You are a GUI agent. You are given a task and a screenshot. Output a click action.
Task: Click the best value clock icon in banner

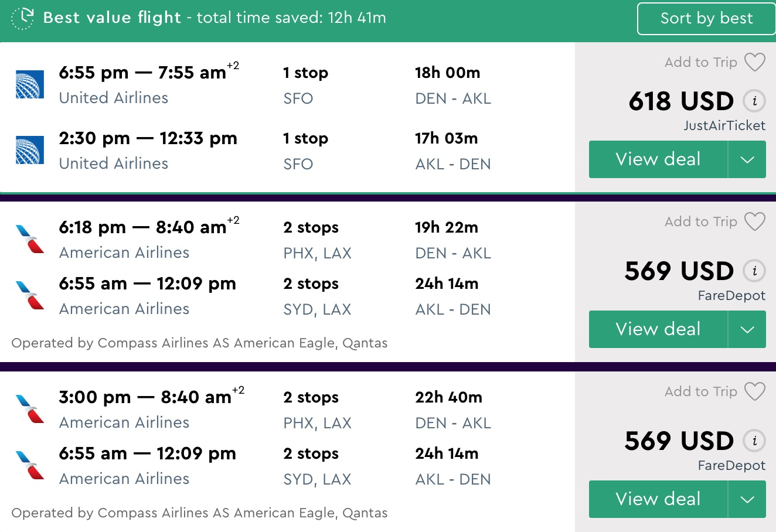(23, 18)
